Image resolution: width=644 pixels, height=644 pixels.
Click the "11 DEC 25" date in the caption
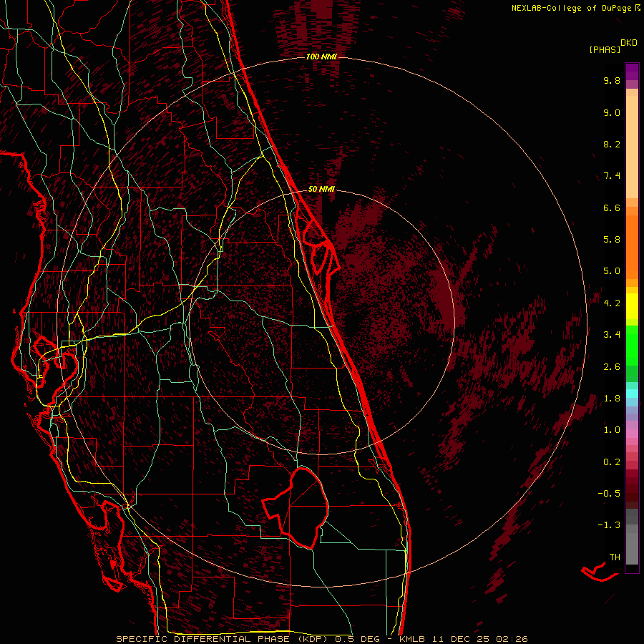pyautogui.click(x=462, y=639)
